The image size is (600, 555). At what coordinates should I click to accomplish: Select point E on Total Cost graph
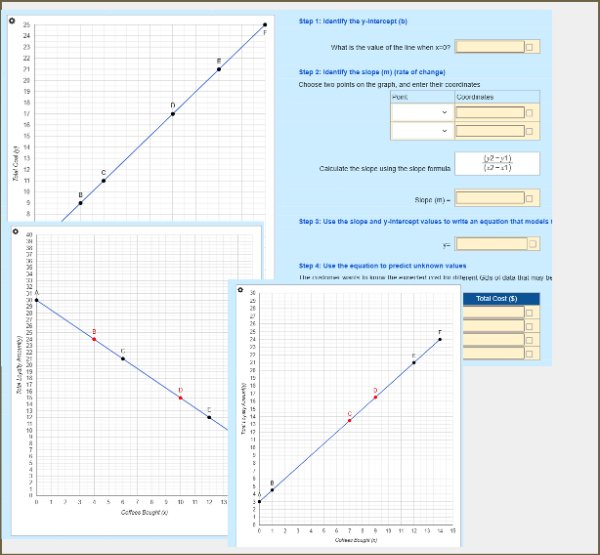(x=219, y=69)
